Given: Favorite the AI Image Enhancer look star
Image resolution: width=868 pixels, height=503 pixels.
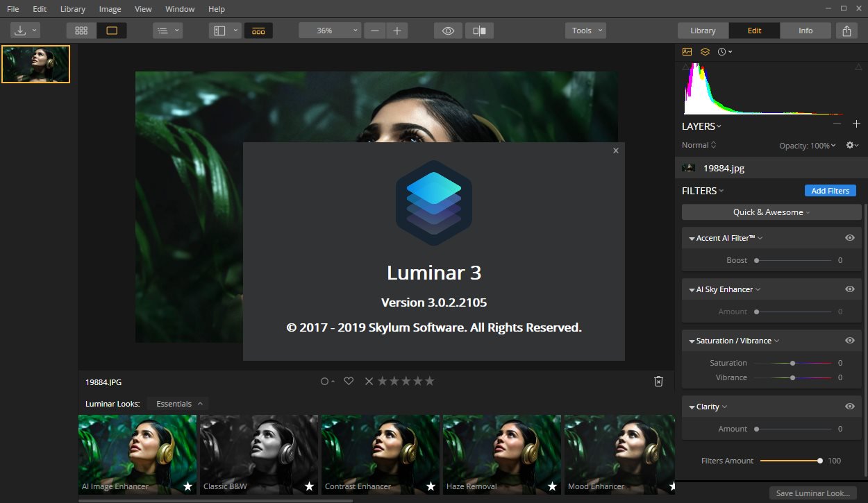Looking at the screenshot, I should (187, 486).
